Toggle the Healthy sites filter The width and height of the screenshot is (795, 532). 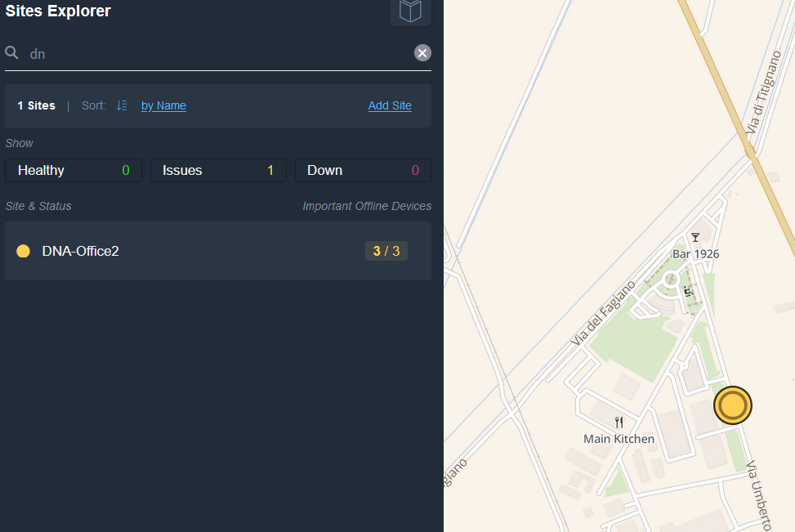pos(74,170)
